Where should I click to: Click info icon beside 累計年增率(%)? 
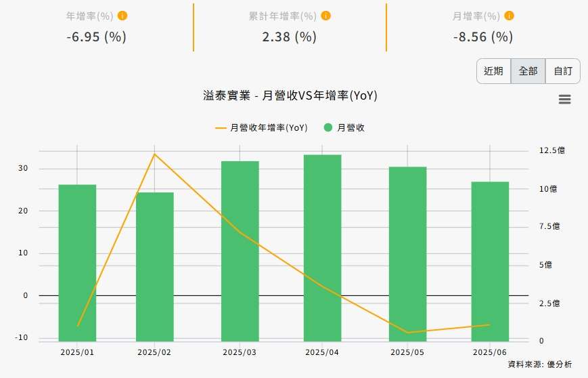[x=326, y=16]
